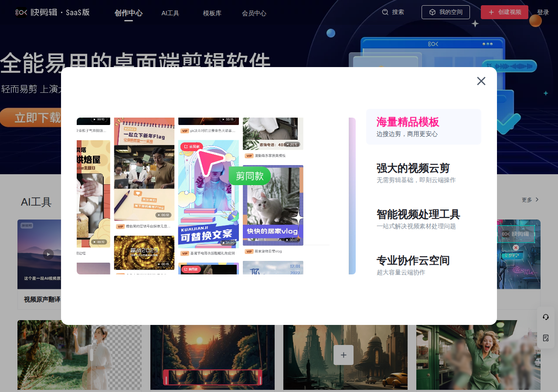Open the sunset forest crop tool card
558x392 pixels.
click(212, 355)
